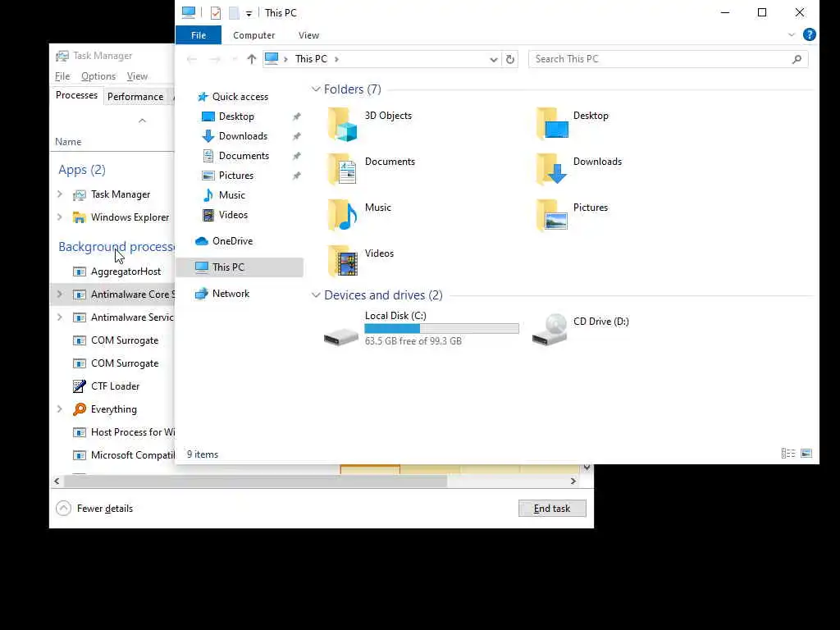The height and width of the screenshot is (630, 840).
Task: Click the search magnifier icon in Explorer
Action: pyautogui.click(x=797, y=59)
